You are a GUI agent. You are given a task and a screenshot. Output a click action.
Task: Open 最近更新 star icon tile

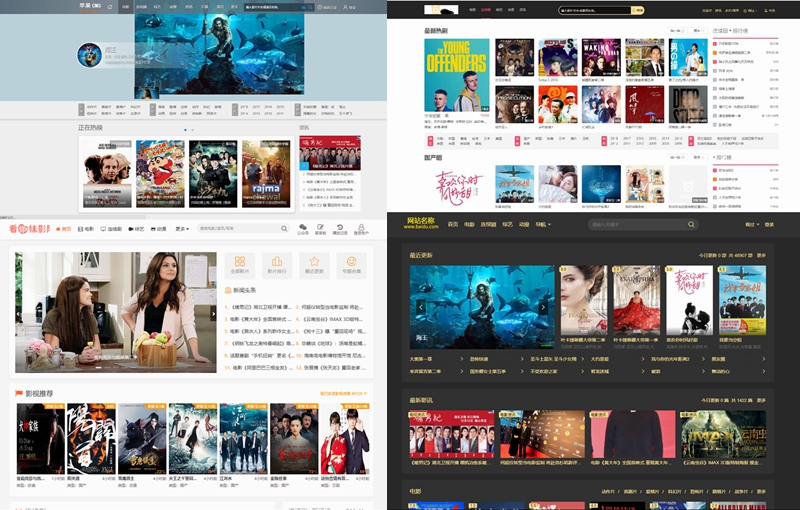click(314, 265)
